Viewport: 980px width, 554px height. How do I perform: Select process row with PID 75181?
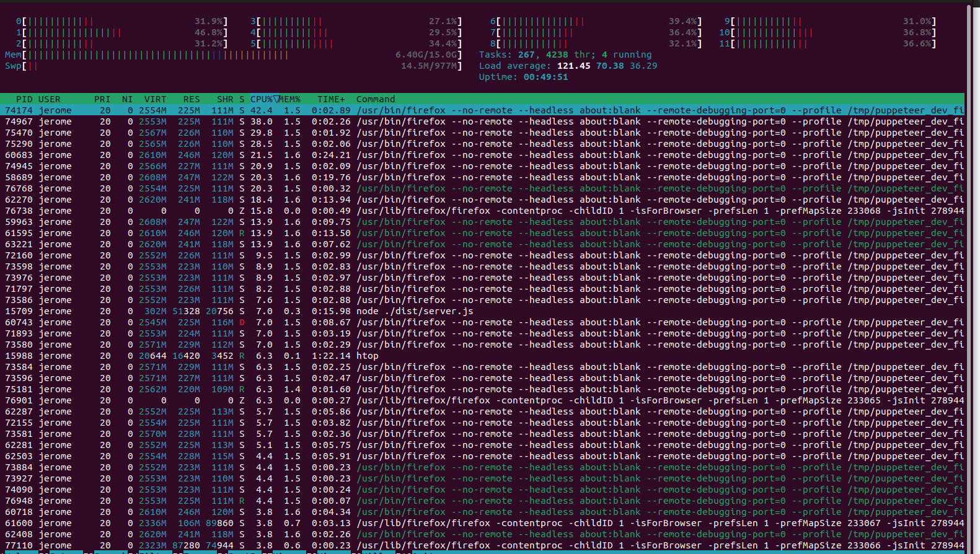click(482, 389)
